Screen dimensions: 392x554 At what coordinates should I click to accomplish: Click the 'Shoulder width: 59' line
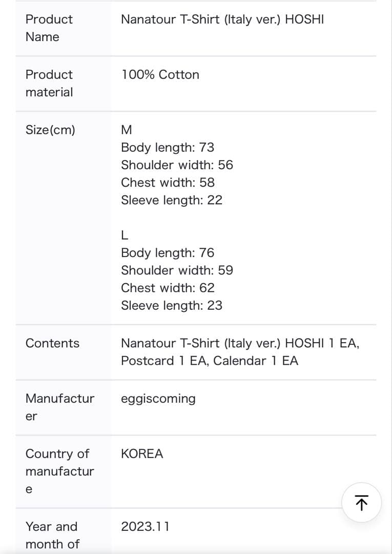pyautogui.click(x=177, y=270)
